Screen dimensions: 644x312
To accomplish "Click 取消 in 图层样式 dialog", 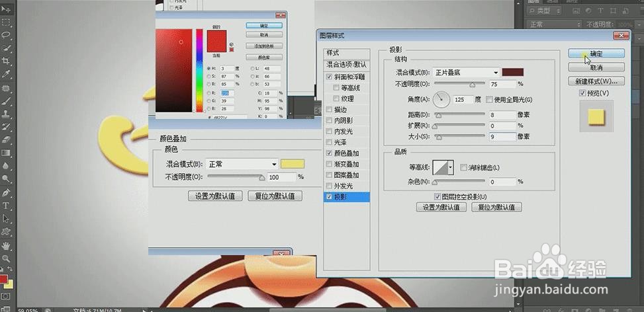I will coord(596,67).
